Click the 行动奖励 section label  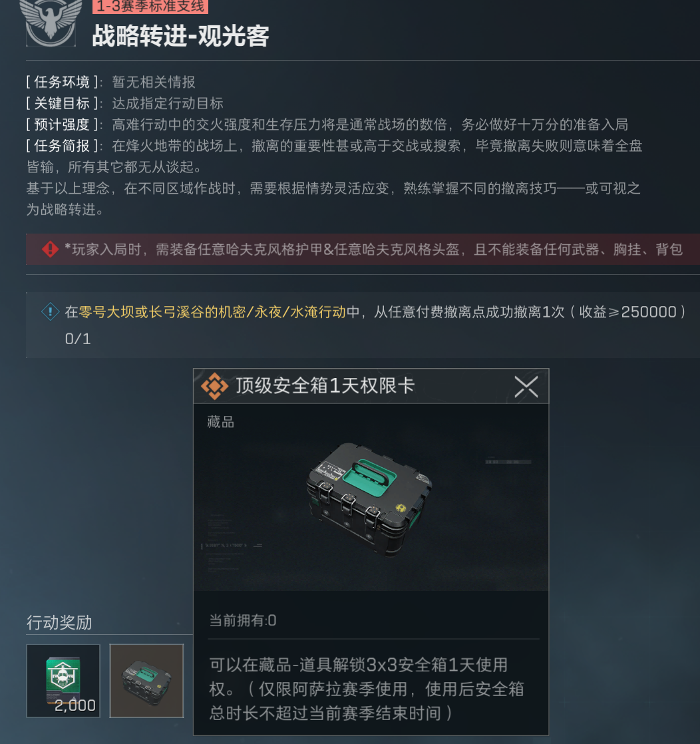click(59, 622)
